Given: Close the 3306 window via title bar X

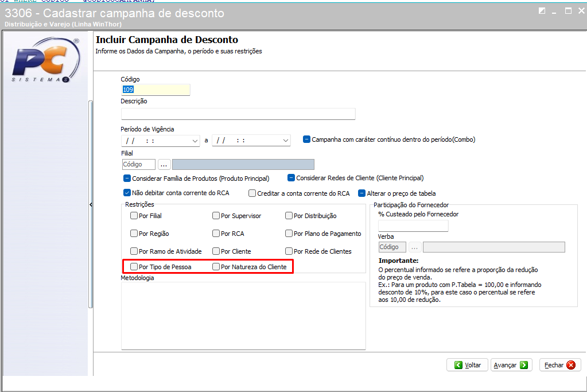Looking at the screenshot, I should pyautogui.click(x=581, y=11).
